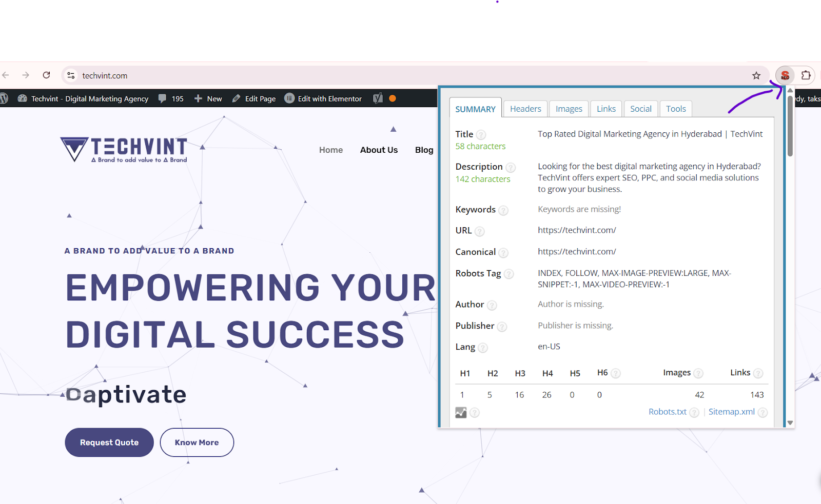Viewport: 821px width, 504px height.
Task: Click the help icon beside URL
Action: coord(479,231)
